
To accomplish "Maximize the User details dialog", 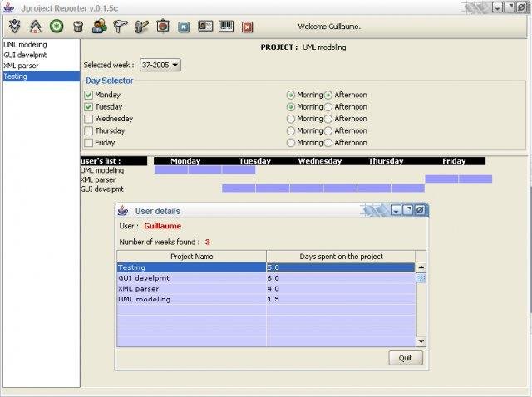I will (408, 210).
